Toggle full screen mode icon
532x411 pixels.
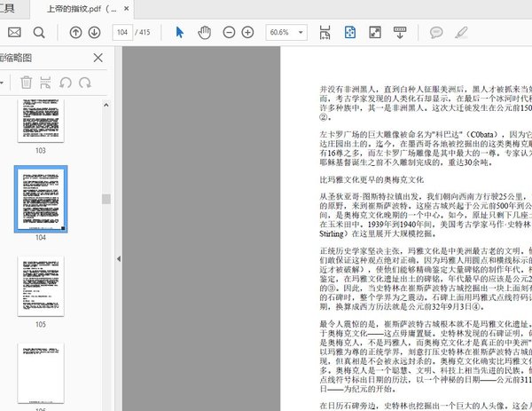(x=374, y=32)
